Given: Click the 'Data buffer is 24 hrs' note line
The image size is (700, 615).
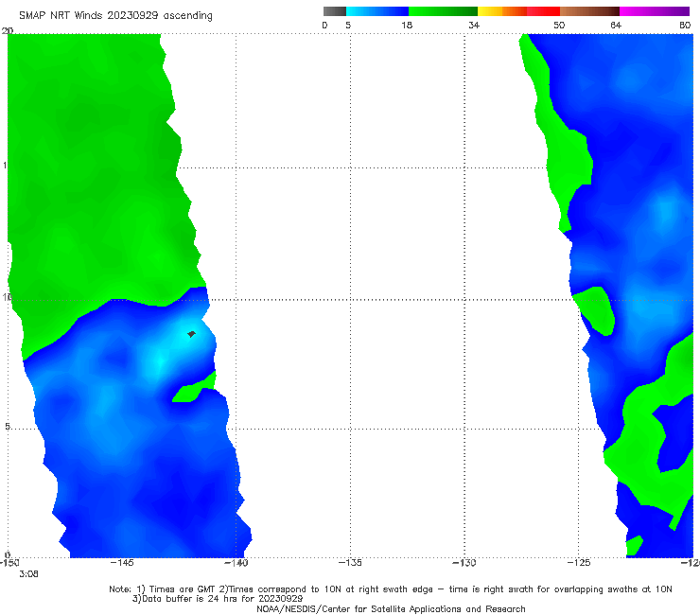Looking at the screenshot, I should pos(218,599).
